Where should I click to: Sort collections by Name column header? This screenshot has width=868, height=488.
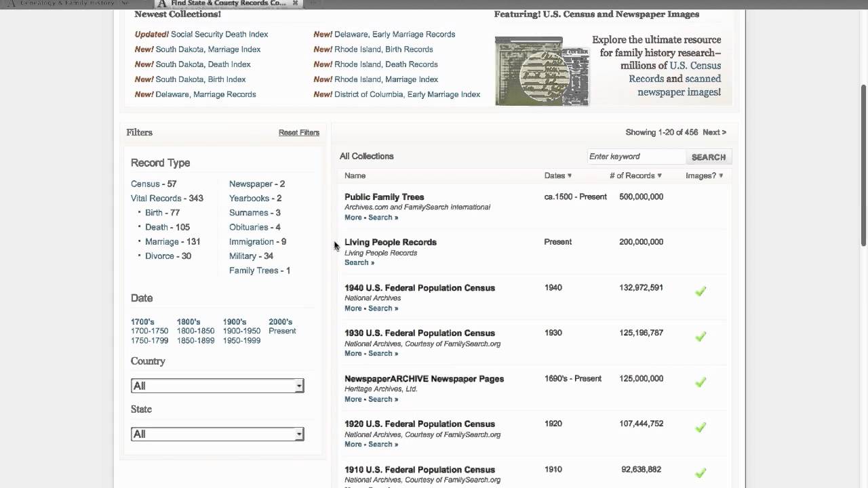(x=355, y=176)
